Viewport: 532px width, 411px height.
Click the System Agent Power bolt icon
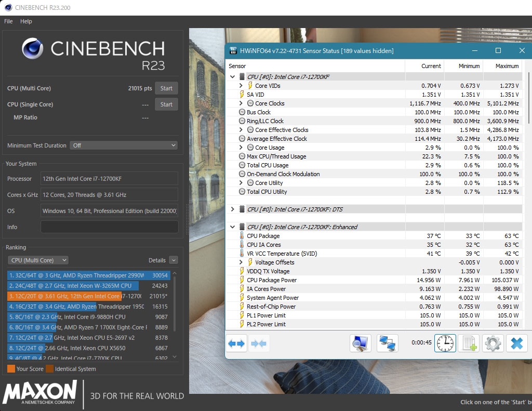click(x=242, y=297)
